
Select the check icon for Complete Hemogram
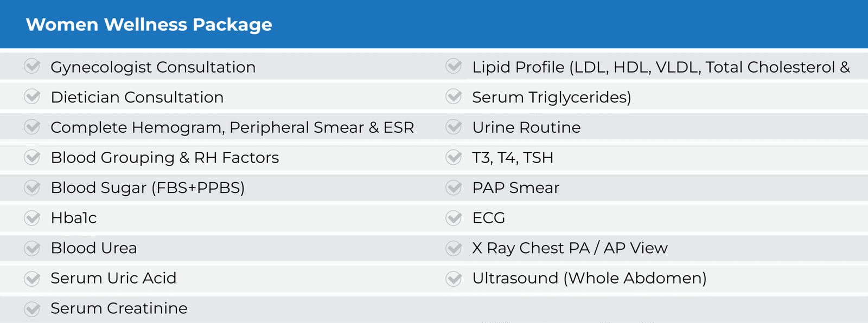pyautogui.click(x=32, y=127)
